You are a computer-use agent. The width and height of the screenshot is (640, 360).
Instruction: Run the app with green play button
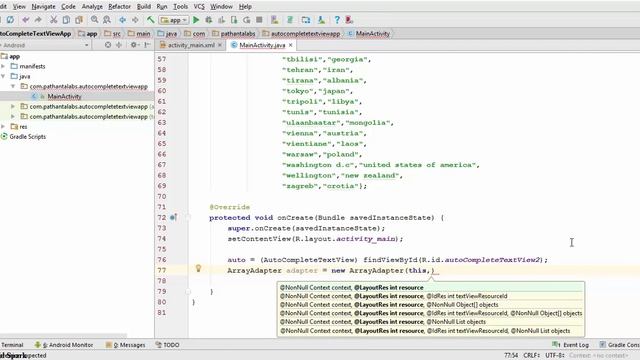click(x=196, y=20)
